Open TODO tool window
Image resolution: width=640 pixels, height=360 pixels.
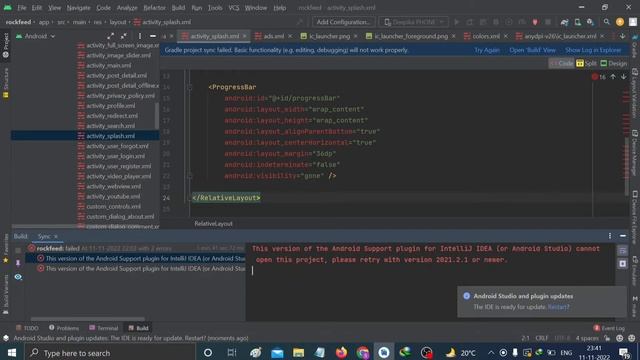pyautogui.click(x=27, y=328)
